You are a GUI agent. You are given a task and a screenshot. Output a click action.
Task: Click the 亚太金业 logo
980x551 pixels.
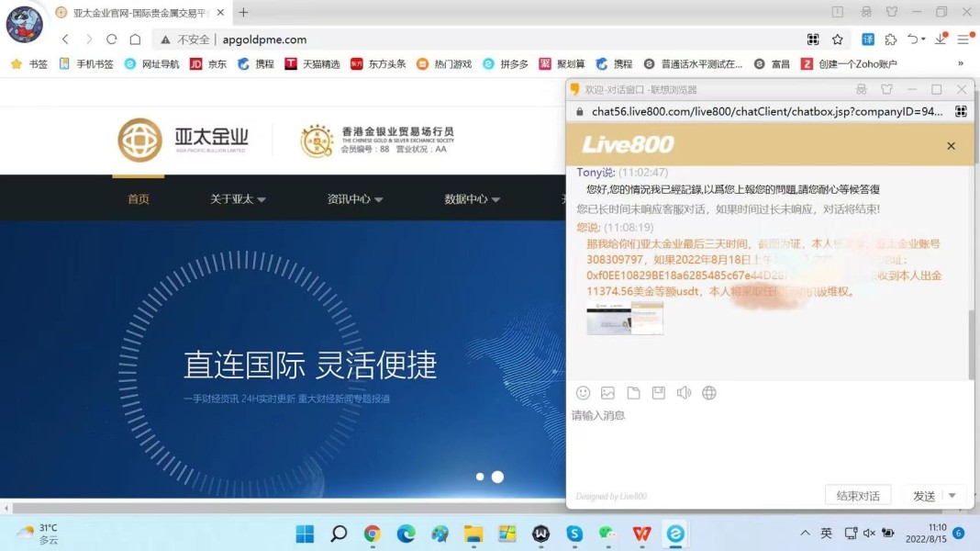(x=184, y=141)
